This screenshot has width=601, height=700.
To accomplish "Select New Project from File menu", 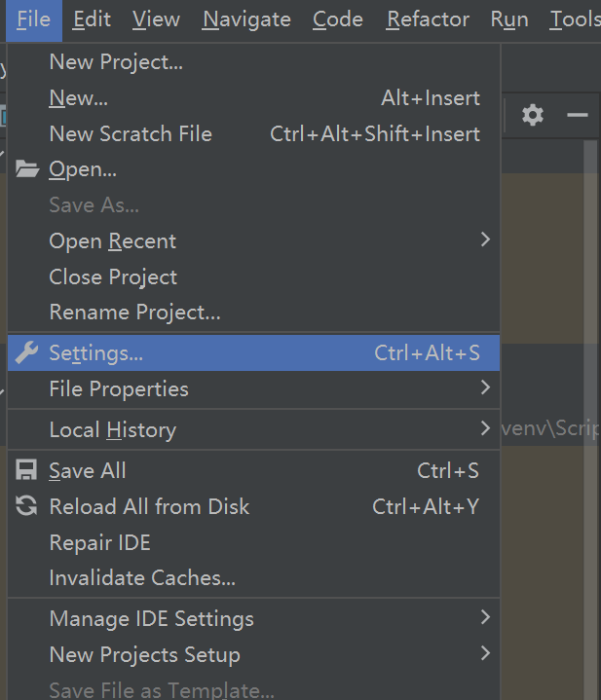I will coord(116,62).
